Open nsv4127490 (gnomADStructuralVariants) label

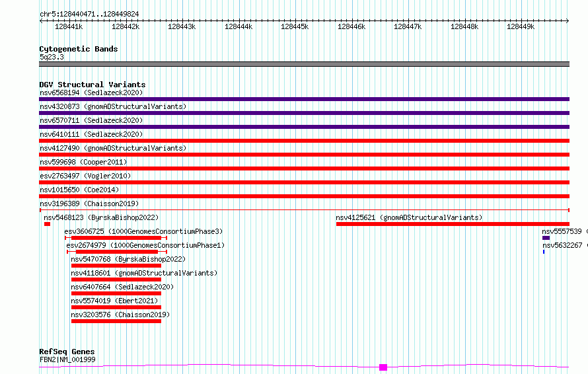[x=113, y=148]
